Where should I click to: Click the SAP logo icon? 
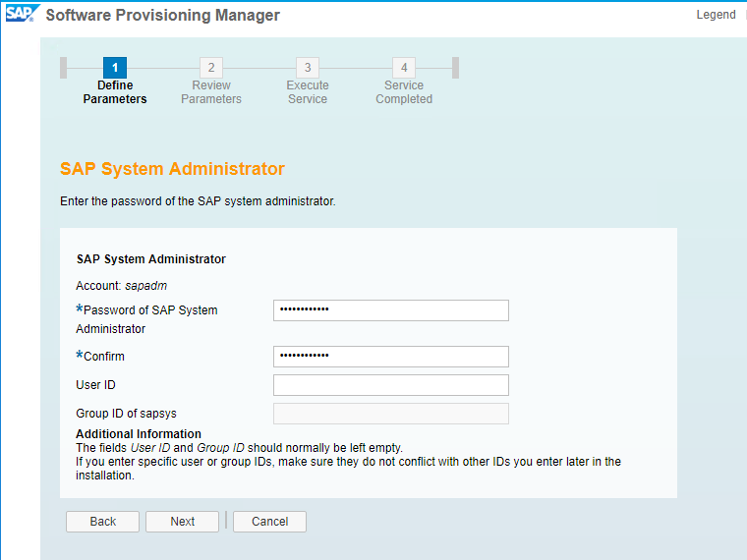(22, 14)
